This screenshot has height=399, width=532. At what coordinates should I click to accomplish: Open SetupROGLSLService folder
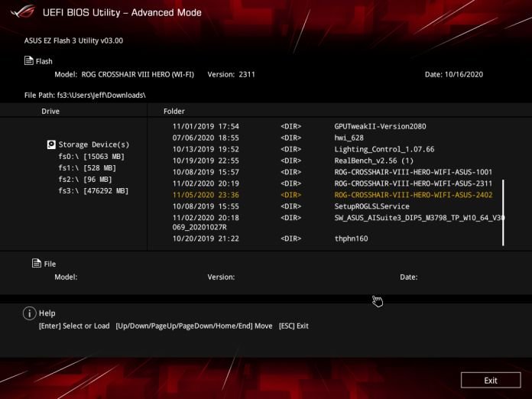click(x=371, y=206)
